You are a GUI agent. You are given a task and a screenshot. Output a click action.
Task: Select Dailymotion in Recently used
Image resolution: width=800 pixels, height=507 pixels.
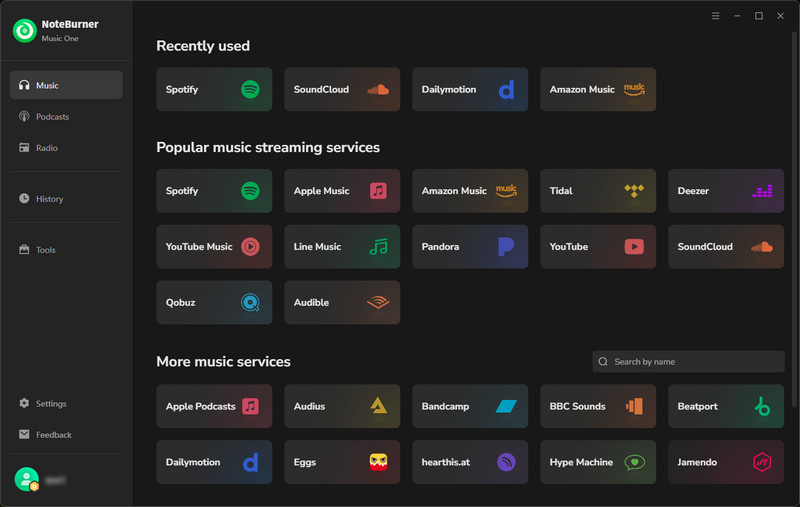tap(470, 89)
